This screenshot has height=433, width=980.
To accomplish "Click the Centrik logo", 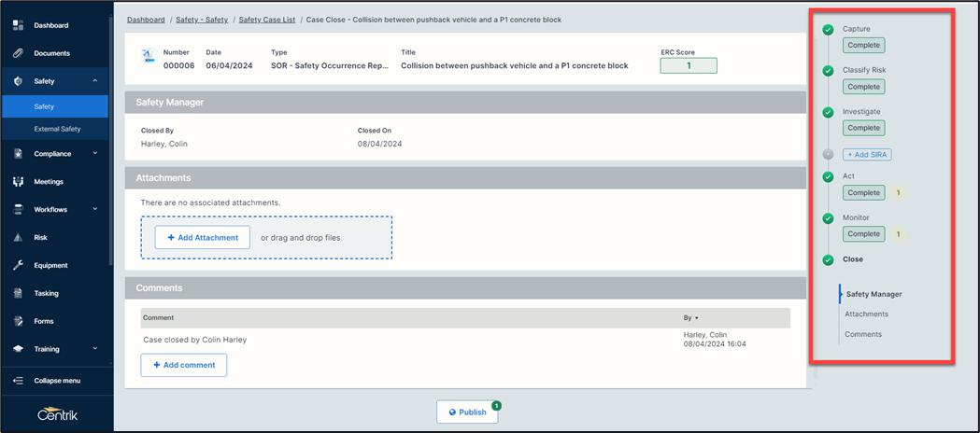I will [x=56, y=413].
